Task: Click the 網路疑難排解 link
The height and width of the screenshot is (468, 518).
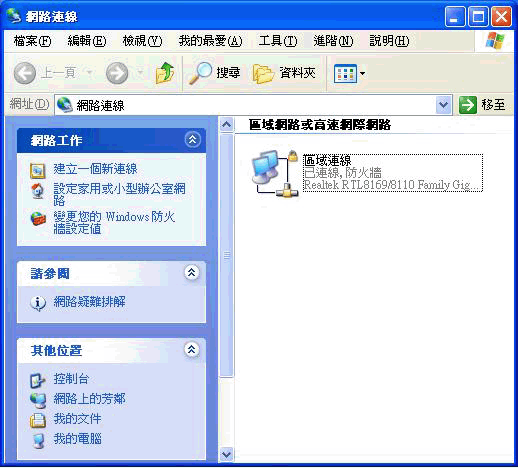Action: click(89, 302)
